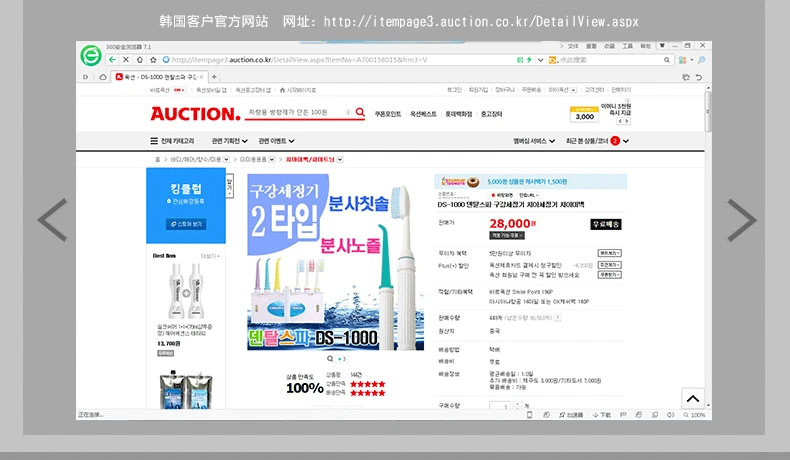Click the 下载 download status bar item
The height and width of the screenshot is (460, 790).
(x=602, y=415)
